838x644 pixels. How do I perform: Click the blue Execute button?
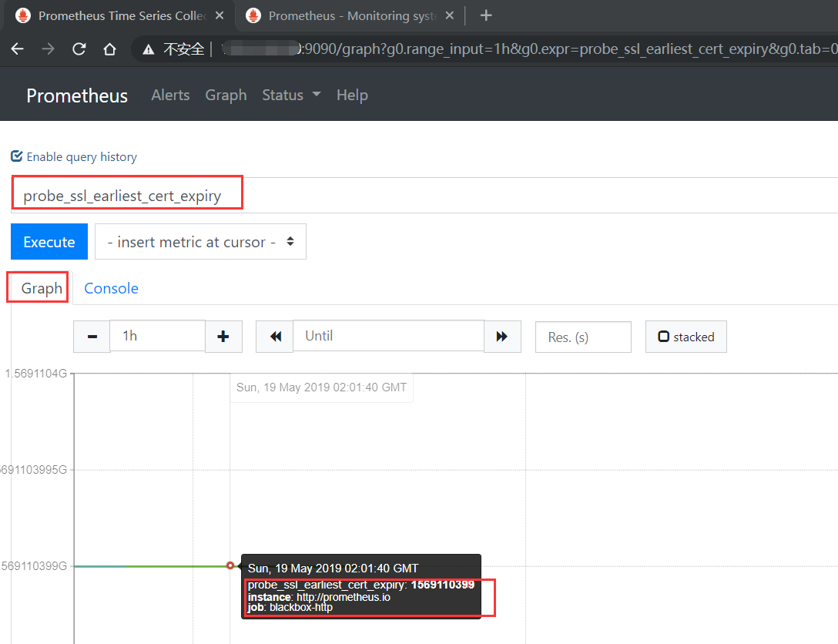click(49, 242)
